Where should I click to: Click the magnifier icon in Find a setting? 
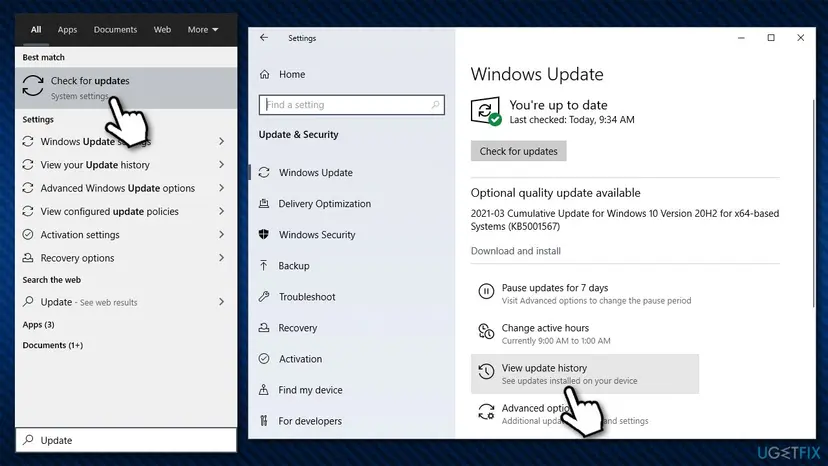tap(435, 105)
